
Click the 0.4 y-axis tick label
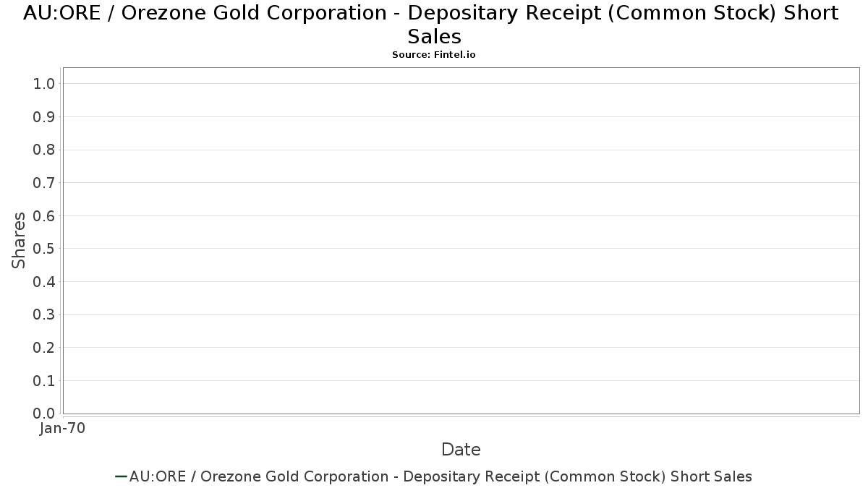pos(44,282)
